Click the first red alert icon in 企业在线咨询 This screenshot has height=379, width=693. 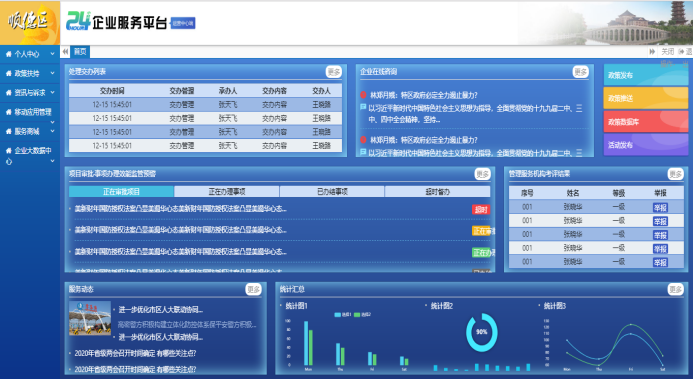coord(363,95)
